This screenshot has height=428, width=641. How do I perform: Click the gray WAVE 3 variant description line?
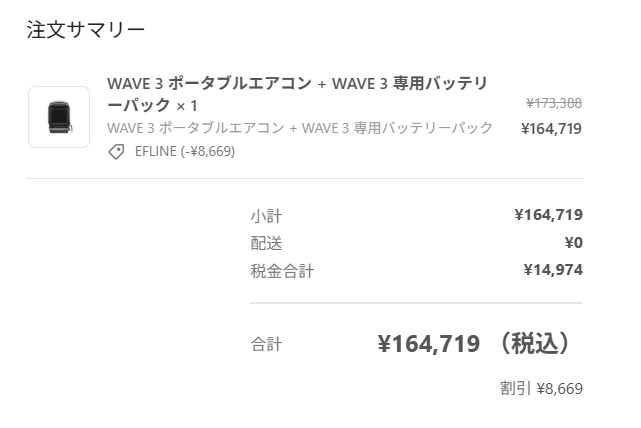coord(300,128)
